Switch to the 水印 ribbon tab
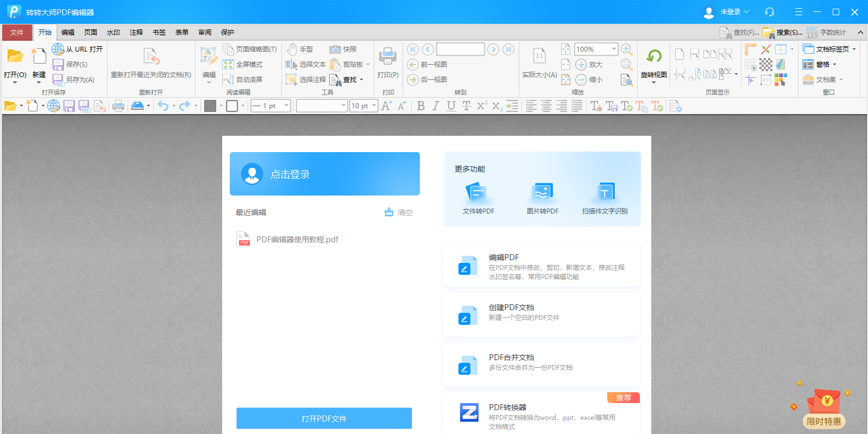Image resolution: width=868 pixels, height=434 pixels. pos(114,33)
